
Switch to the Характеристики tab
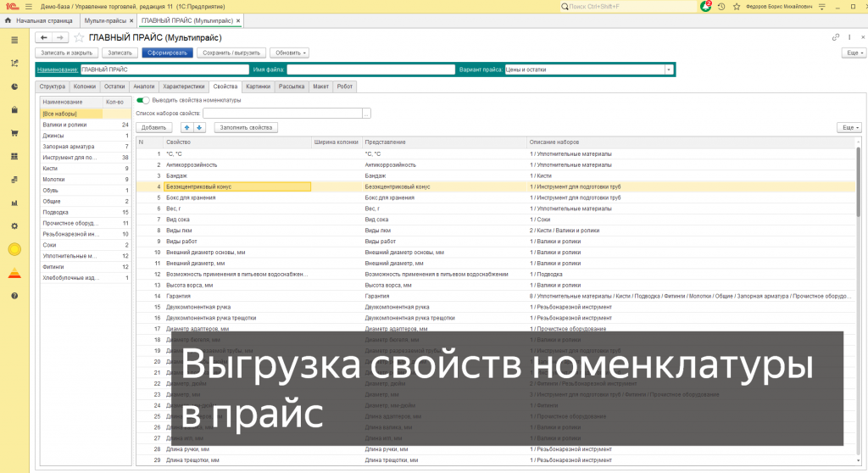[184, 86]
